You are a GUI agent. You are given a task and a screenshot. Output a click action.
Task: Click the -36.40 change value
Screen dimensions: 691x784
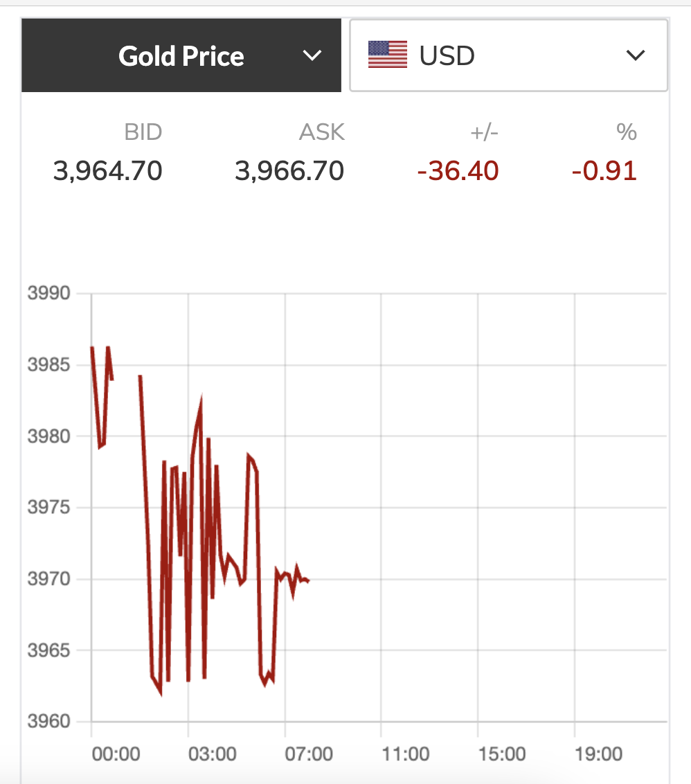(x=458, y=170)
